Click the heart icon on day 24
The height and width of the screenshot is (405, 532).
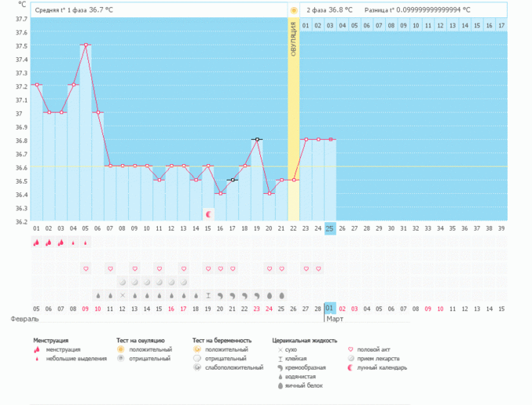[318, 268]
